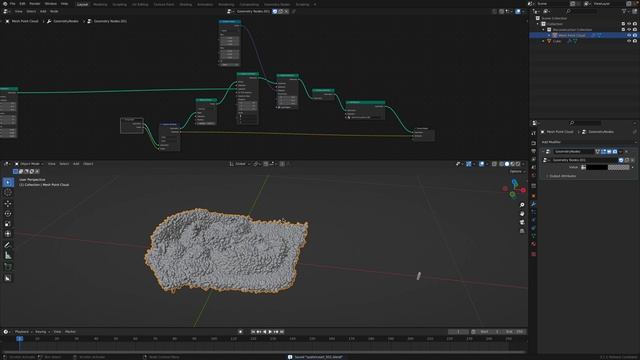Open the Scene properties tab icon

coord(533,167)
